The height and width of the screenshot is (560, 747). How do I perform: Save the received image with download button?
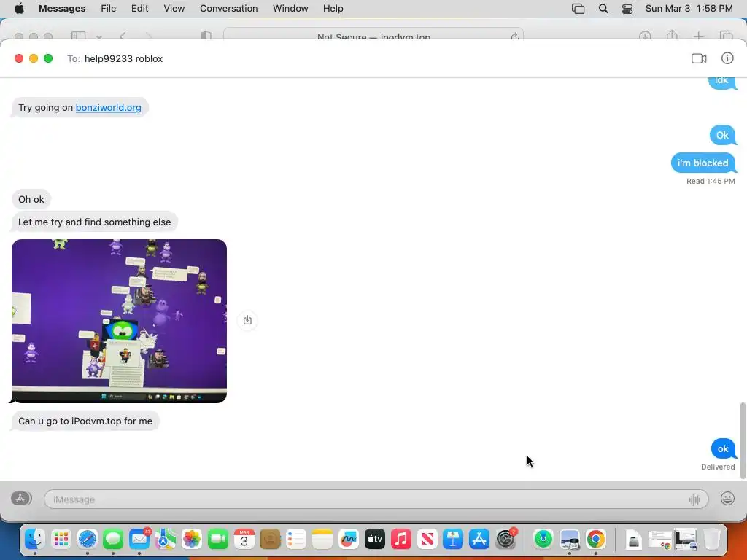(x=247, y=320)
